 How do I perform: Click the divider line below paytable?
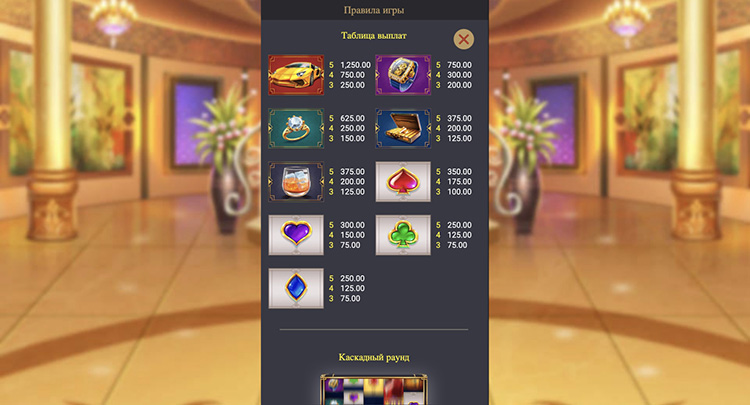pyautogui.click(x=374, y=329)
